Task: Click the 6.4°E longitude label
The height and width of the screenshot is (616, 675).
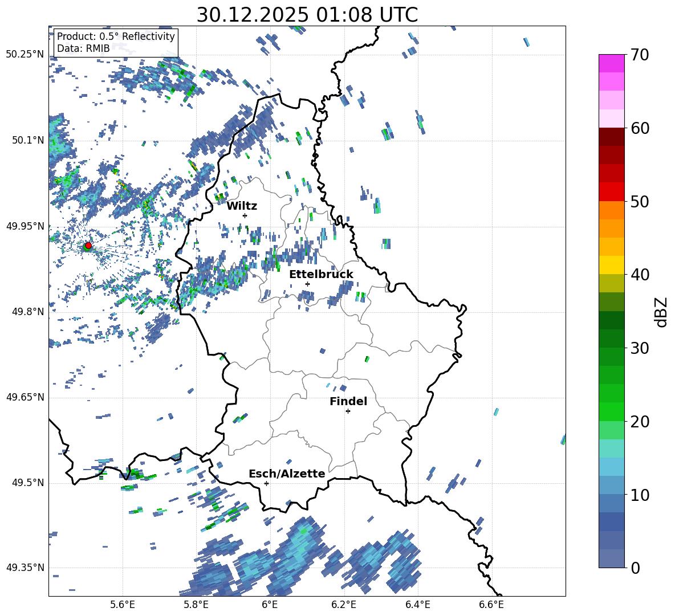Action: pos(417,605)
